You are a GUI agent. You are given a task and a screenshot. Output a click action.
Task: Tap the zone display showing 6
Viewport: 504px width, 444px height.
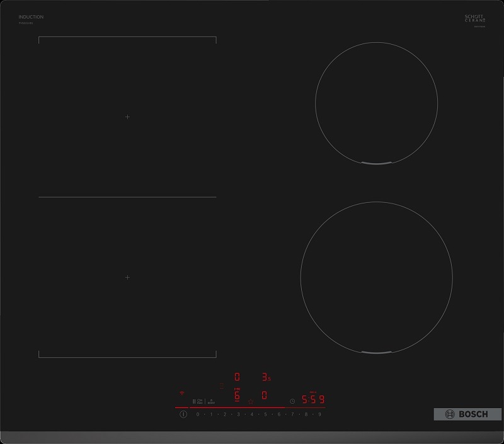coord(237,396)
